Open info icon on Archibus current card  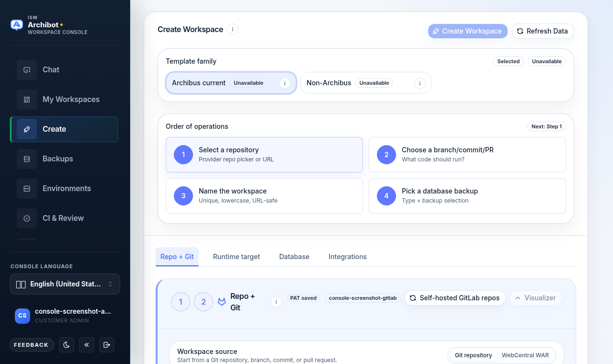(x=285, y=83)
